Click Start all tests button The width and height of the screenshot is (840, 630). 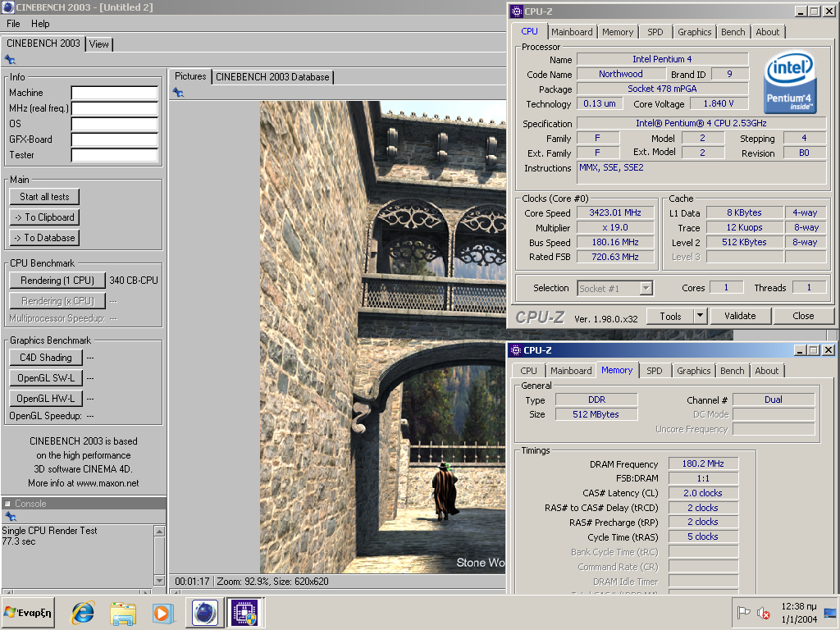pos(44,197)
